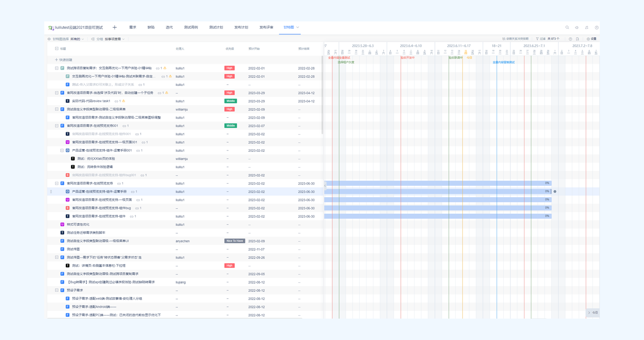This screenshot has width=644, height=340.
Task: Click the 0% progress bar of 在线预览支持-一级页面
Action: click(438, 200)
